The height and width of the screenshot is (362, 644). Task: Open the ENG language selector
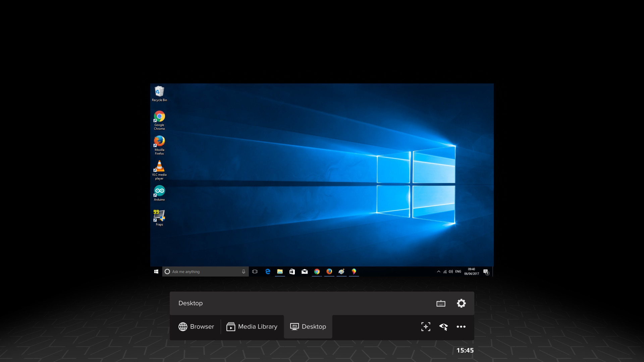458,271
